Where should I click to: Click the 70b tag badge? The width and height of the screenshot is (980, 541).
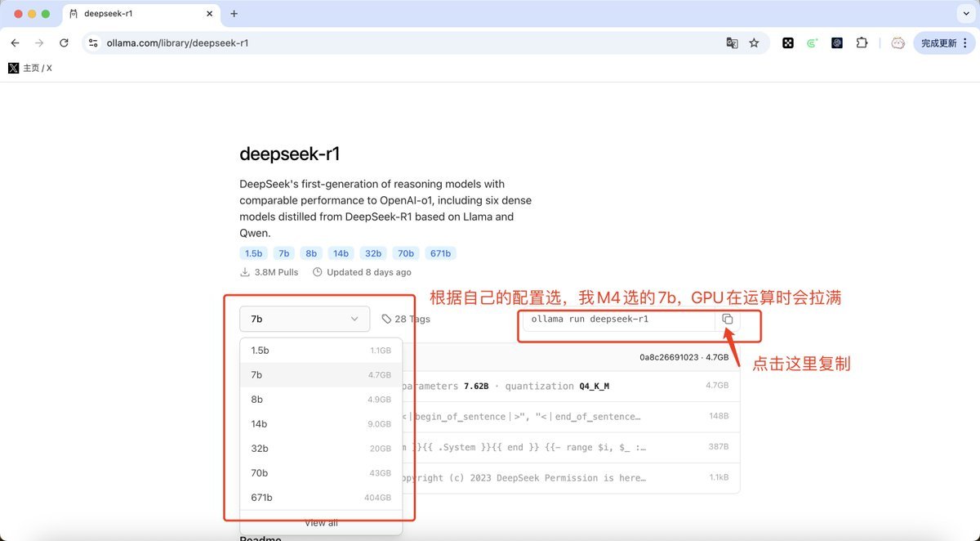404,253
